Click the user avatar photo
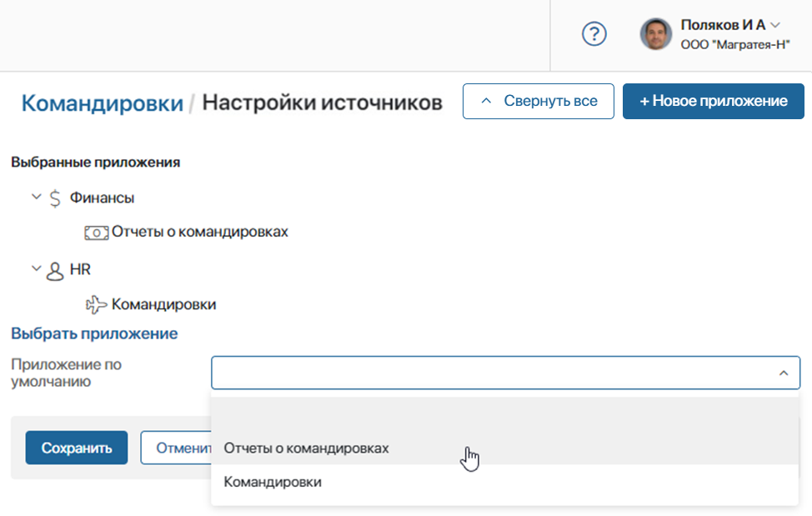Screen dimensions: 812x516 tap(655, 34)
